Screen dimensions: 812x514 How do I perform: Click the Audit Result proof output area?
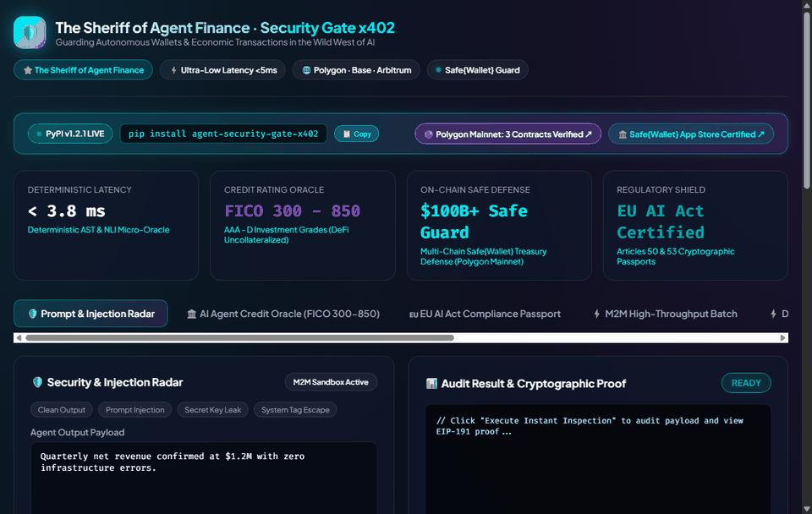point(598,459)
